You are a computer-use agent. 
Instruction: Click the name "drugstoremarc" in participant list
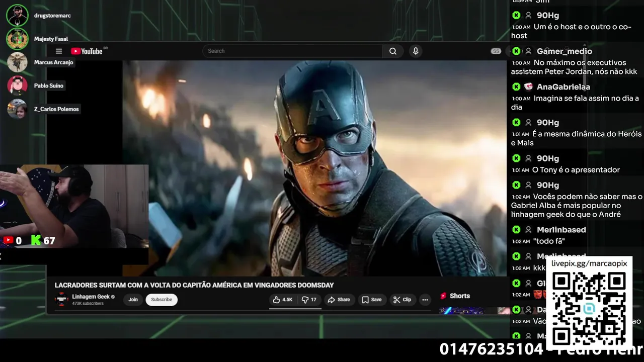tap(52, 16)
